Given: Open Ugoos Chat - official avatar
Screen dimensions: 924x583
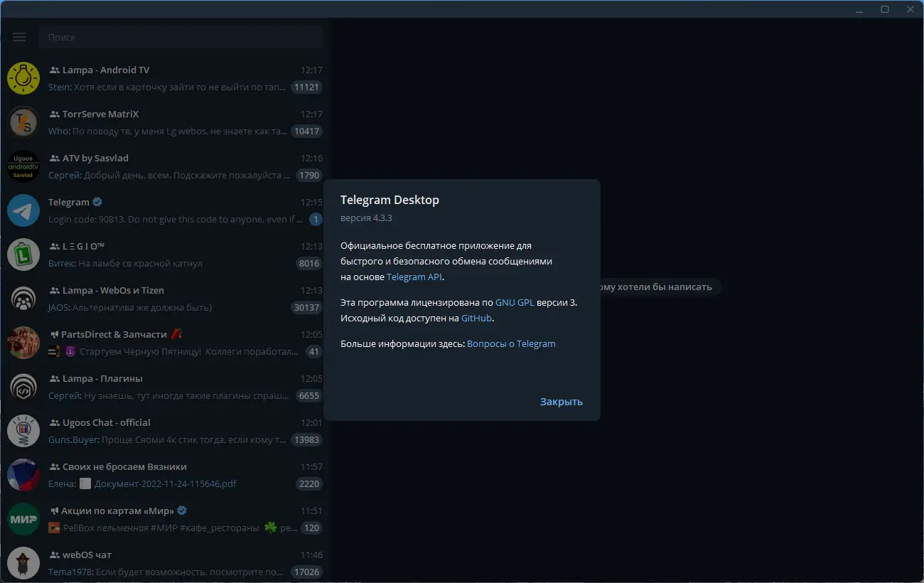Looking at the screenshot, I should pyautogui.click(x=23, y=431).
